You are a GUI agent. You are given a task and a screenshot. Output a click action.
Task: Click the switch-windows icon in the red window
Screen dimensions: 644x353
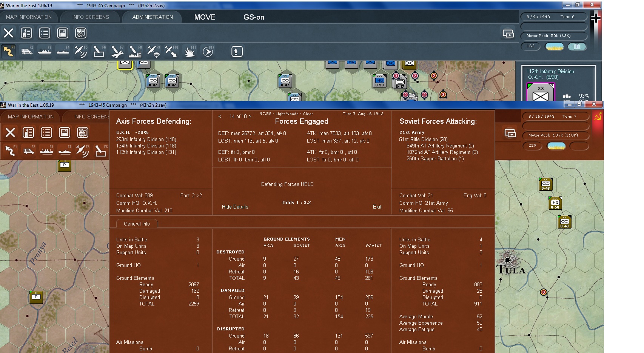coord(510,133)
